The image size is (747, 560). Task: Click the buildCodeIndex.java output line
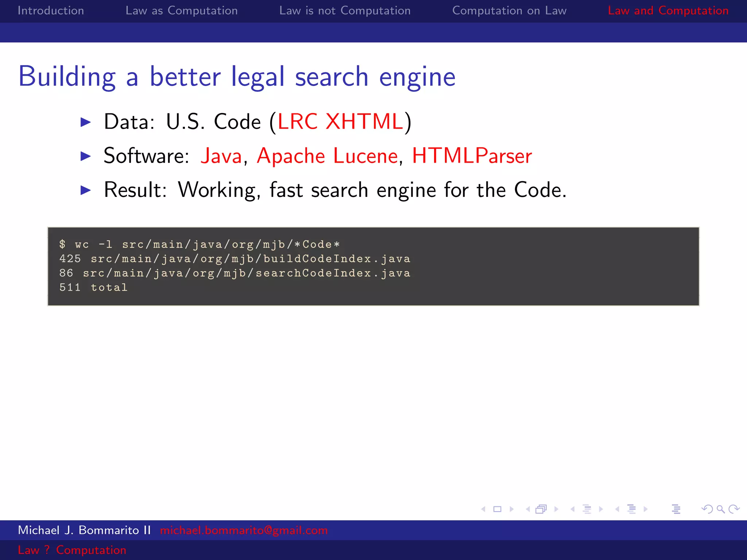point(235,259)
